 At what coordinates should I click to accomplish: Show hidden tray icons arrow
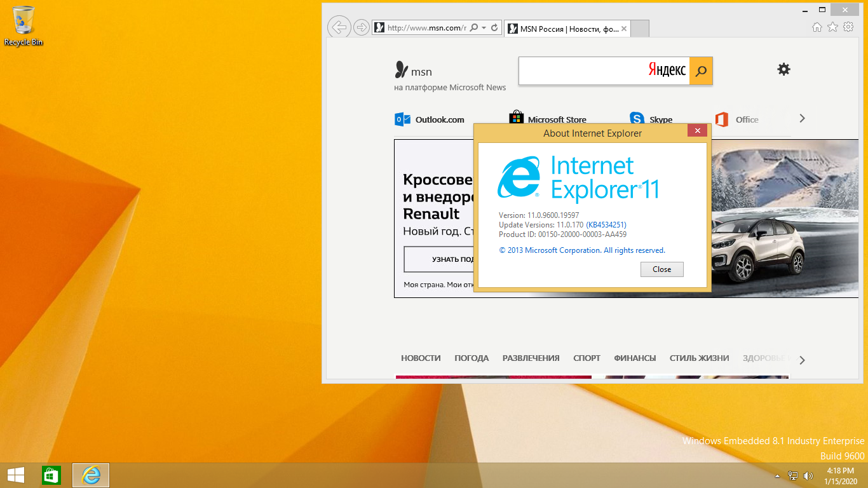coord(777,475)
